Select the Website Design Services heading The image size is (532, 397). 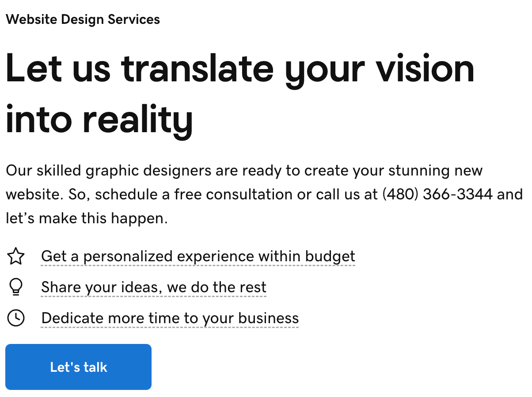(x=83, y=19)
